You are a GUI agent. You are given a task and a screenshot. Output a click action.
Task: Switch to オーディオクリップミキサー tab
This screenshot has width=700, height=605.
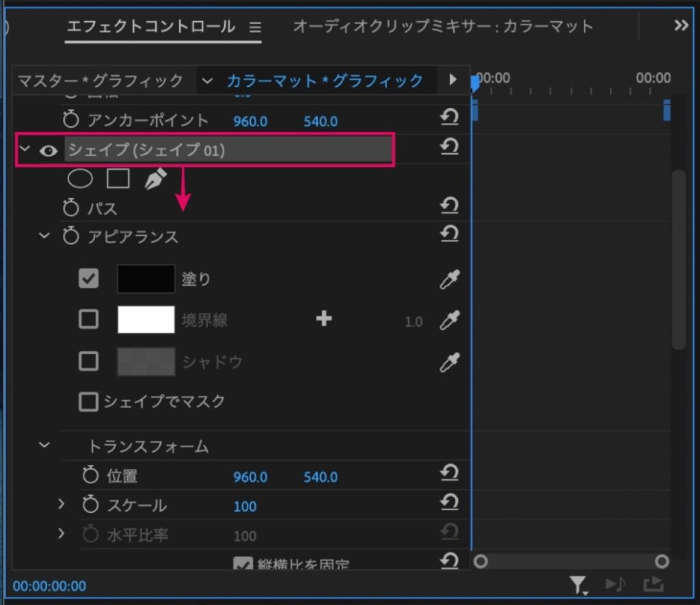(443, 27)
